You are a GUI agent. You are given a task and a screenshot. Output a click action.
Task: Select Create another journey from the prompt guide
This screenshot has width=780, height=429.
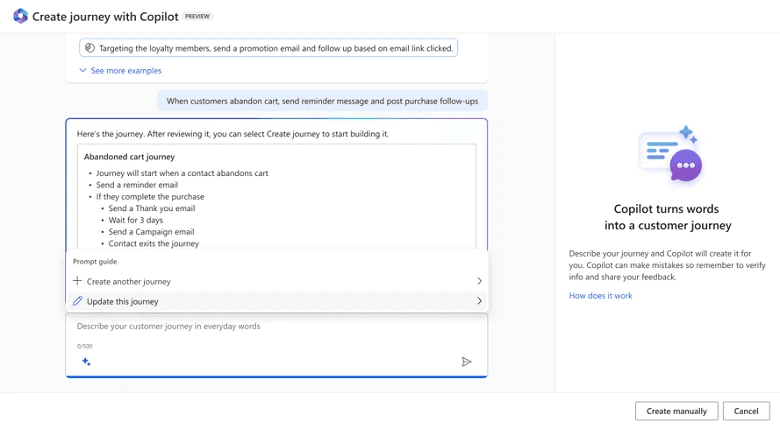[x=129, y=282]
